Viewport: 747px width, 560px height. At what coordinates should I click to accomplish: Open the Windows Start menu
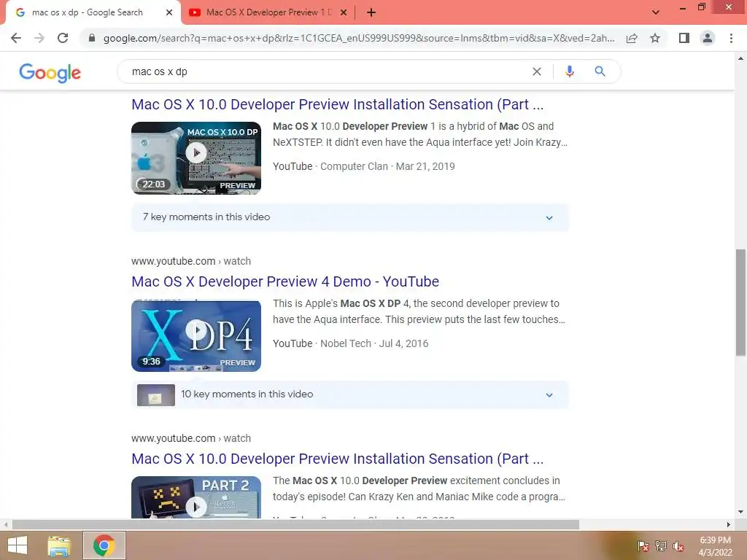(18, 545)
